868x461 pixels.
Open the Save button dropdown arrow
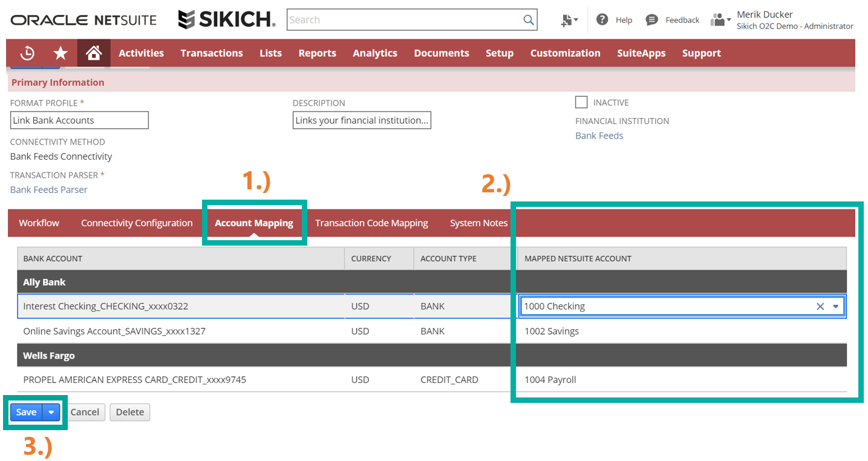51,412
